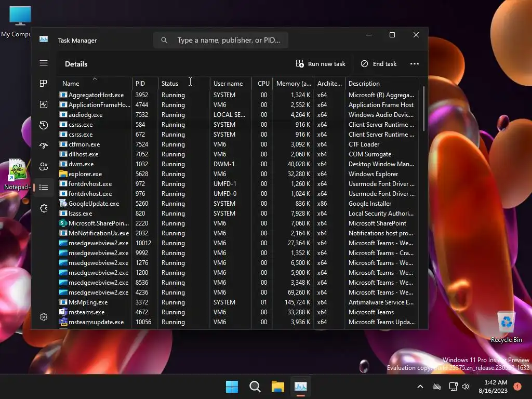Screen dimensions: 532x399
Task: Select the msteams.exe Teams icon
Action: click(63, 312)
